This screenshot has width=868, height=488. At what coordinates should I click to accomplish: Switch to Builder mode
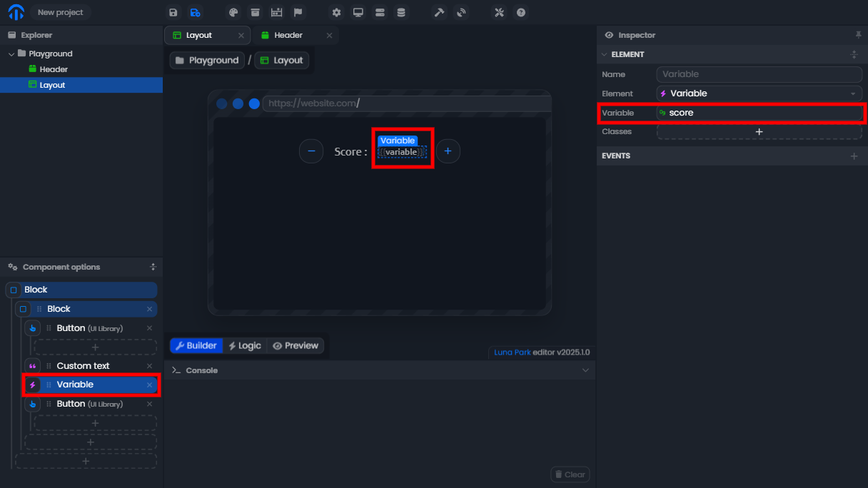point(196,345)
